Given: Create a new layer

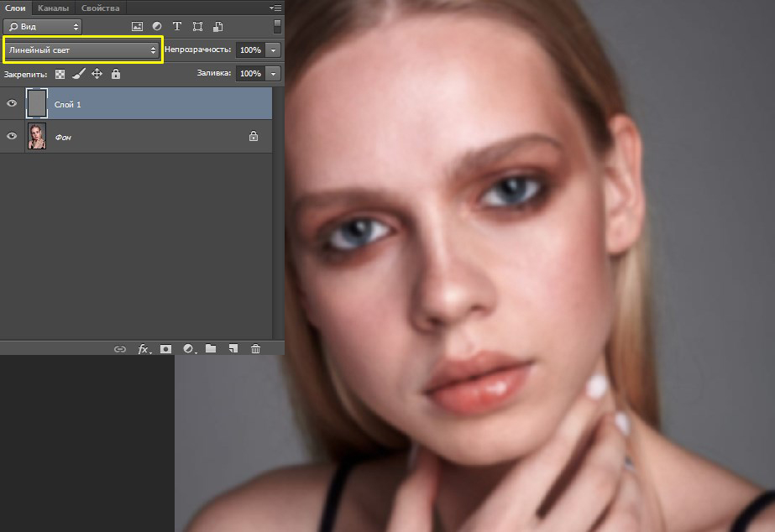Looking at the screenshot, I should (233, 348).
